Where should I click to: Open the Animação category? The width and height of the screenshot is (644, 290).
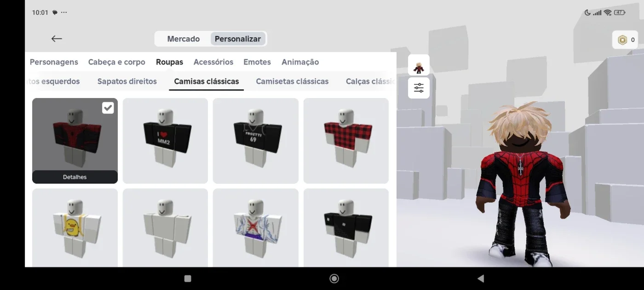click(x=300, y=62)
